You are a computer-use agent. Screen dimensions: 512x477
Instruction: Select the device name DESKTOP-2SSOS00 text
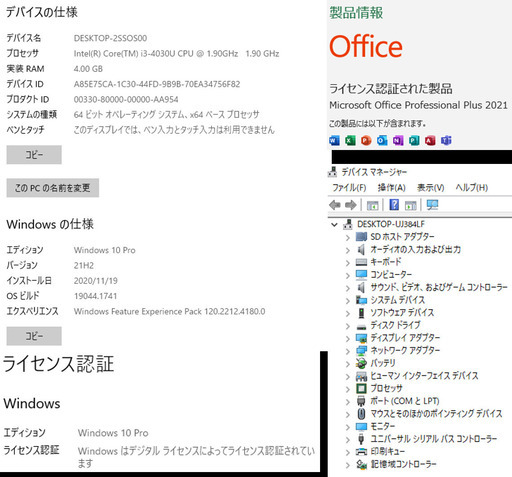click(x=110, y=38)
